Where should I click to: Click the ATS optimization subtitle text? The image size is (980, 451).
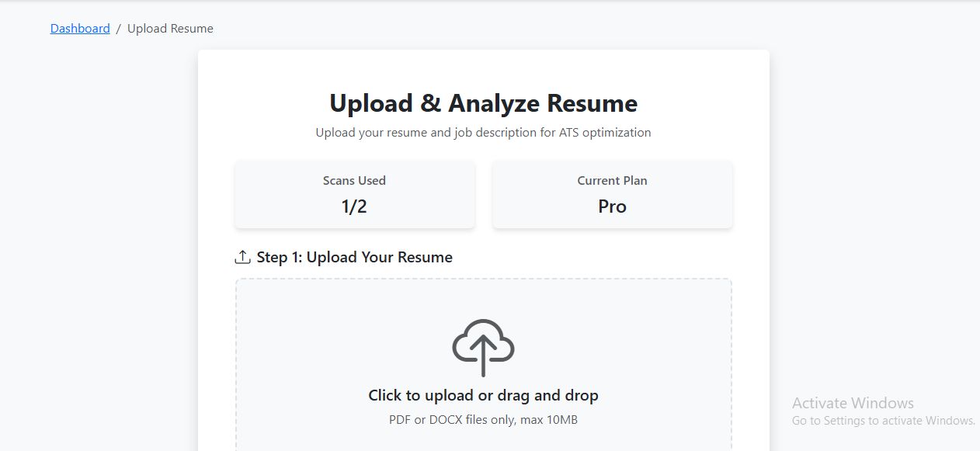(483, 133)
